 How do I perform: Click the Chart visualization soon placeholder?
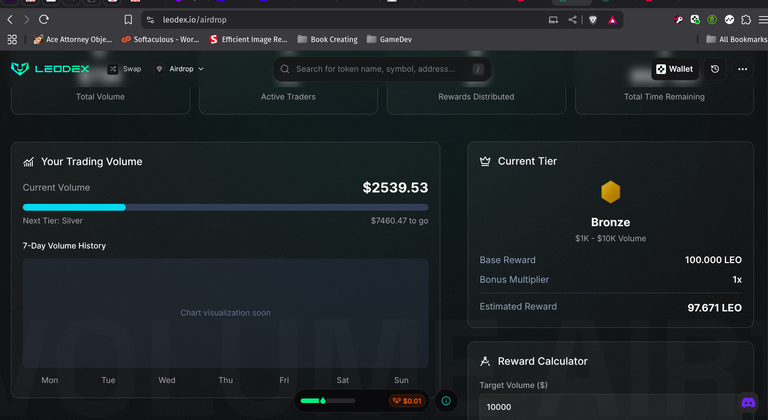(x=225, y=313)
